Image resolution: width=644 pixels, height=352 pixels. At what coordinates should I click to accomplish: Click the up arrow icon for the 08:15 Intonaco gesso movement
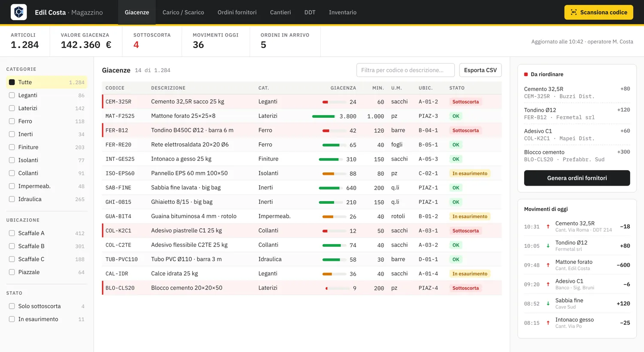(548, 323)
